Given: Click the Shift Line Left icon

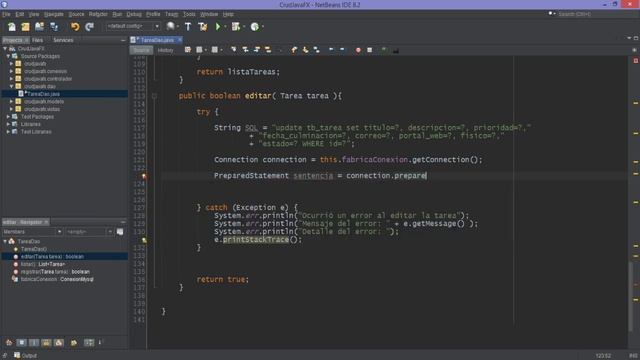Looking at the screenshot, I should (x=331, y=50).
